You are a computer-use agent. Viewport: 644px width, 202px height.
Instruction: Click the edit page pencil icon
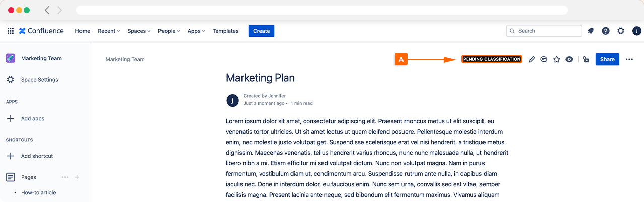532,59
